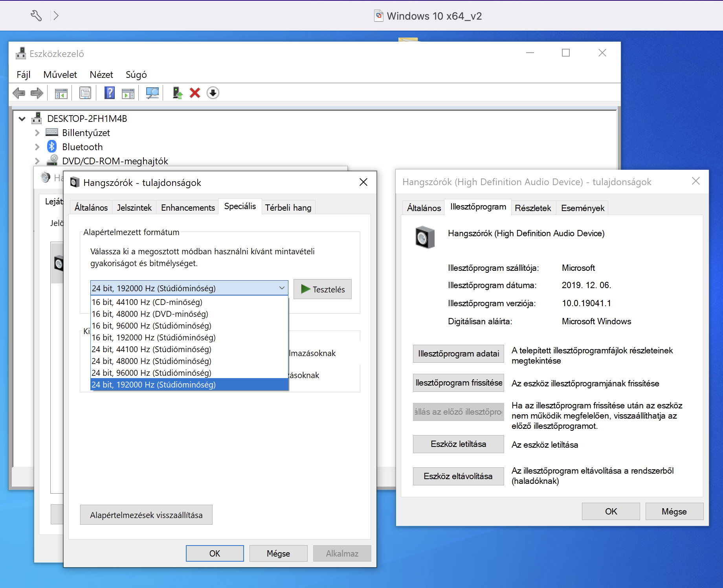Pick 24 bit, 44100 Hz (Stúdióminőség)
The width and height of the screenshot is (723, 588).
189,349
